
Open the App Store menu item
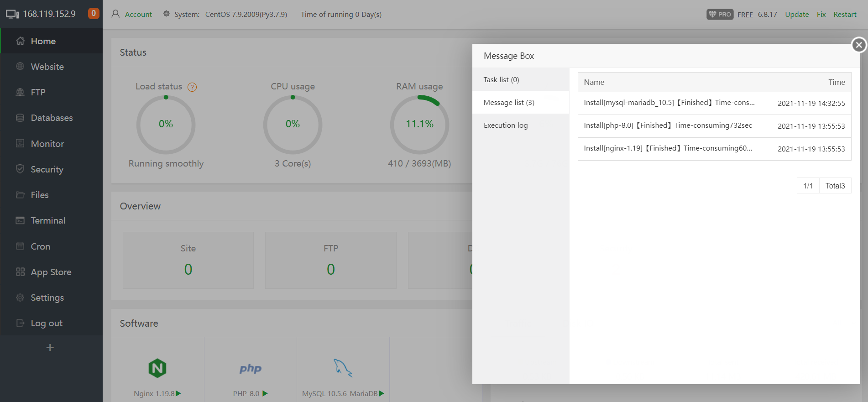51,272
